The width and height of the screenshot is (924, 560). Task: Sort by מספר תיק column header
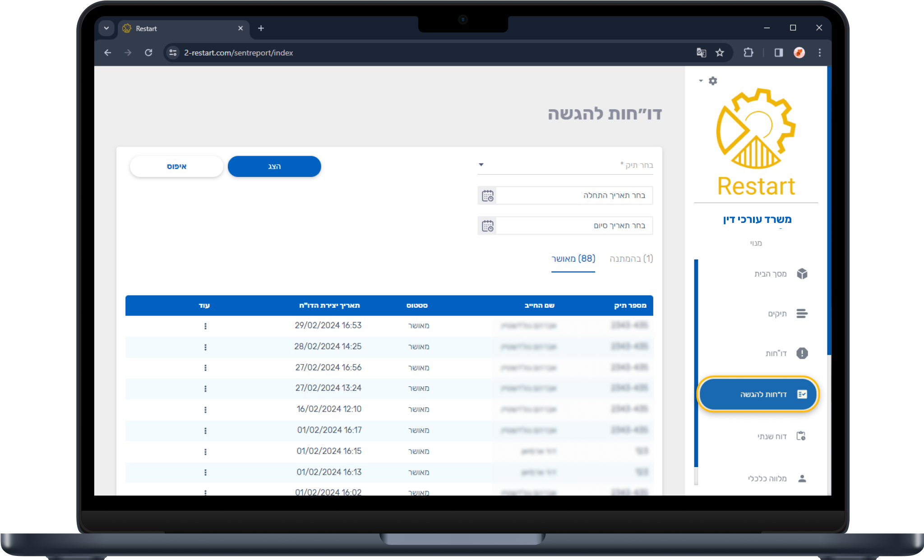(x=630, y=305)
